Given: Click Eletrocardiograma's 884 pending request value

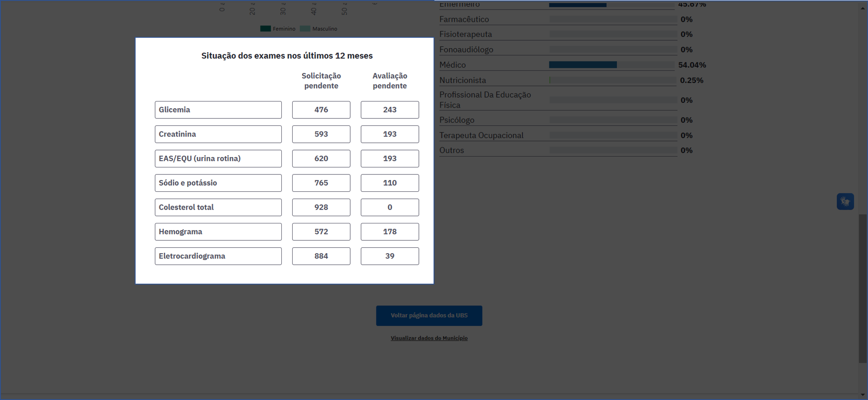Looking at the screenshot, I should click(321, 256).
